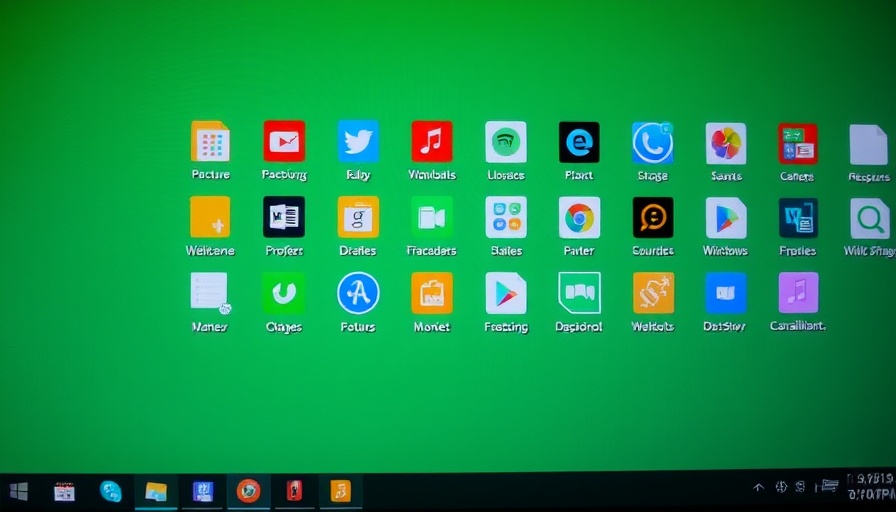Launch the Play Store Fratting icon

coord(506,293)
